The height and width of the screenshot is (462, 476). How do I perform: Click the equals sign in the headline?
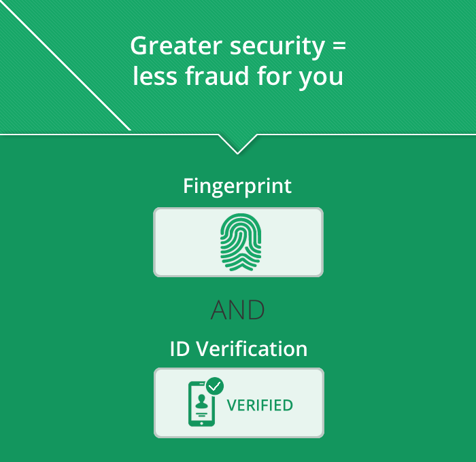(339, 46)
